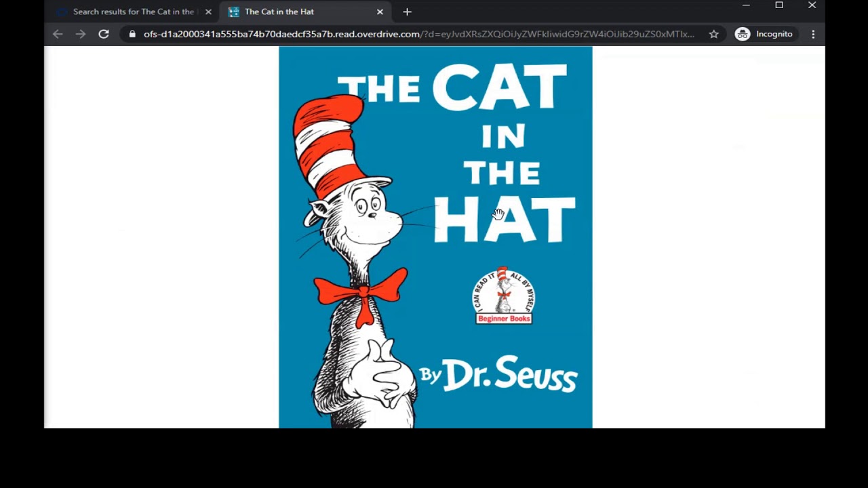
Task: Click the Dr. Seuss author text
Action: [509, 373]
